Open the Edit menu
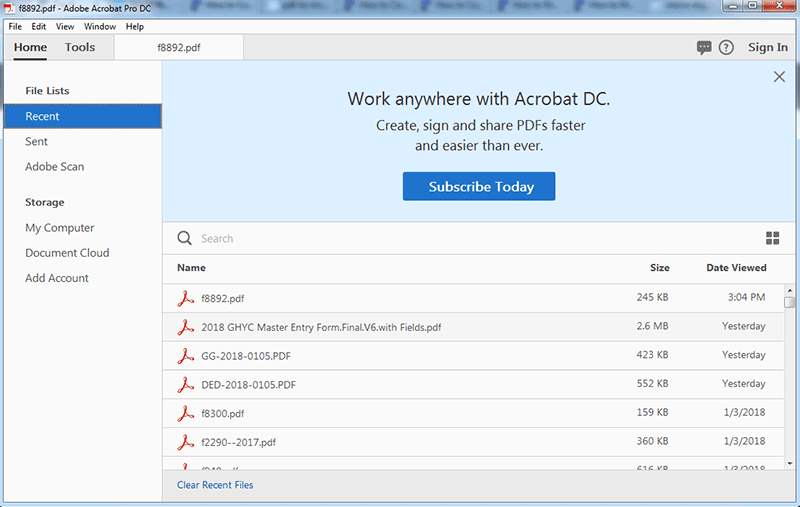This screenshot has width=800, height=507. click(x=39, y=27)
